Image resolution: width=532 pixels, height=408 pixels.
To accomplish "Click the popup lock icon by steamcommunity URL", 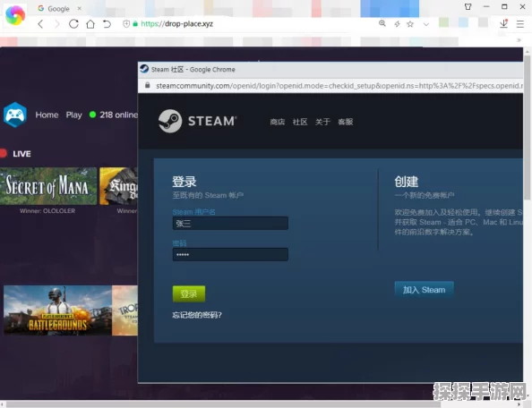I will click(x=147, y=85).
